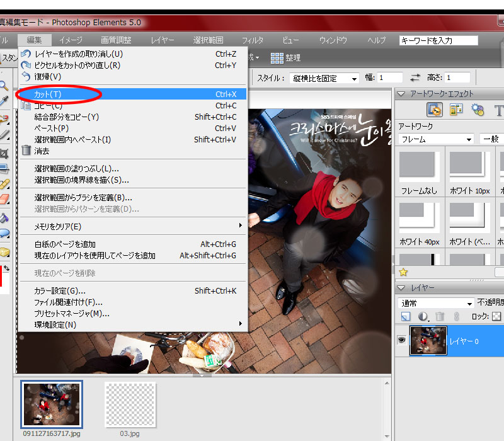This screenshot has width=504, height=441.
Task: Open the フィルタ menu
Action: point(253,40)
